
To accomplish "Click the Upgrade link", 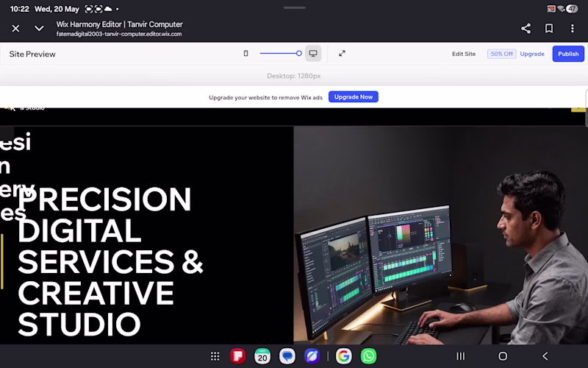I will pyautogui.click(x=532, y=54).
